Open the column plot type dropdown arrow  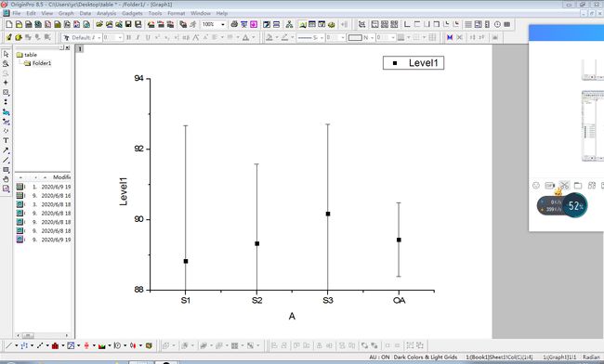pyautogui.click(x=63, y=345)
